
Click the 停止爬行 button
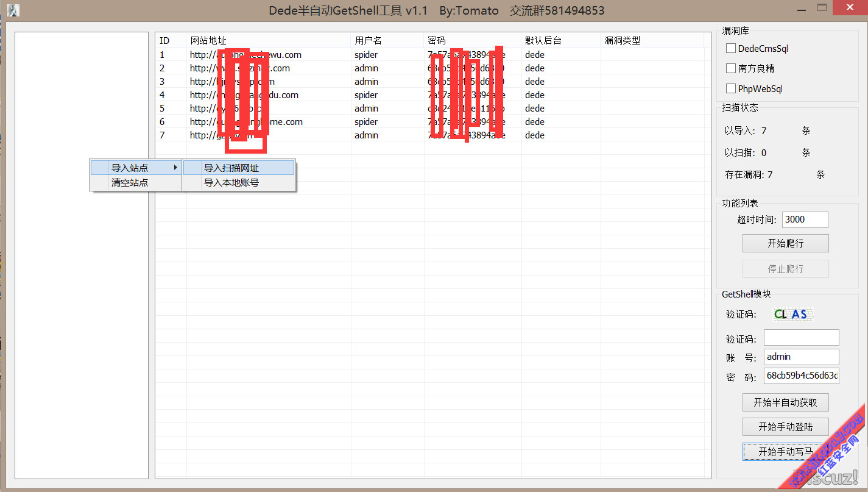click(x=785, y=269)
